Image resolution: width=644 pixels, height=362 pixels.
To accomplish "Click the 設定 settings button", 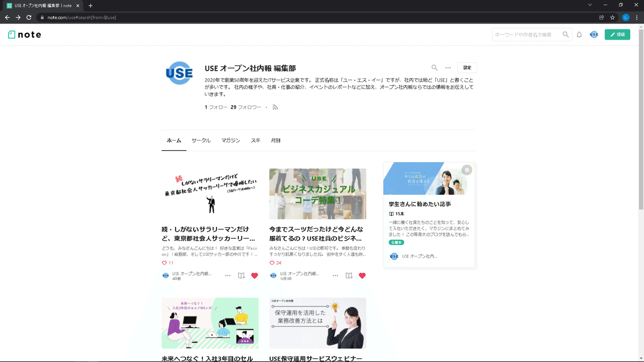I will click(467, 68).
